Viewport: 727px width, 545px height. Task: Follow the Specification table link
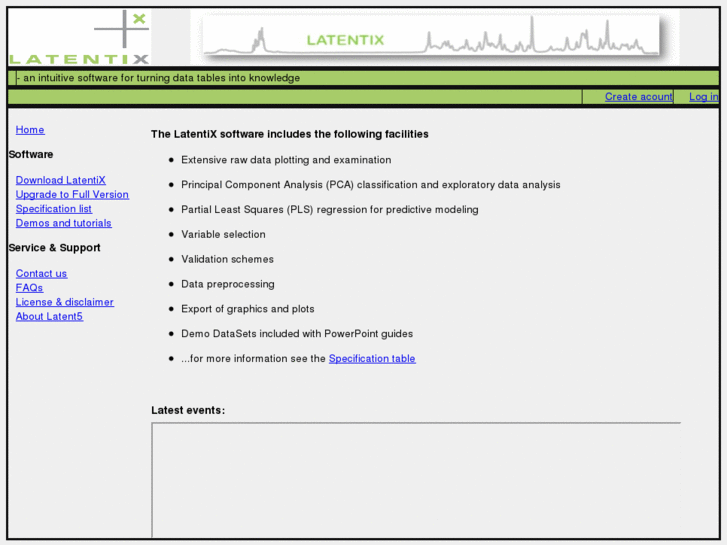click(372, 359)
